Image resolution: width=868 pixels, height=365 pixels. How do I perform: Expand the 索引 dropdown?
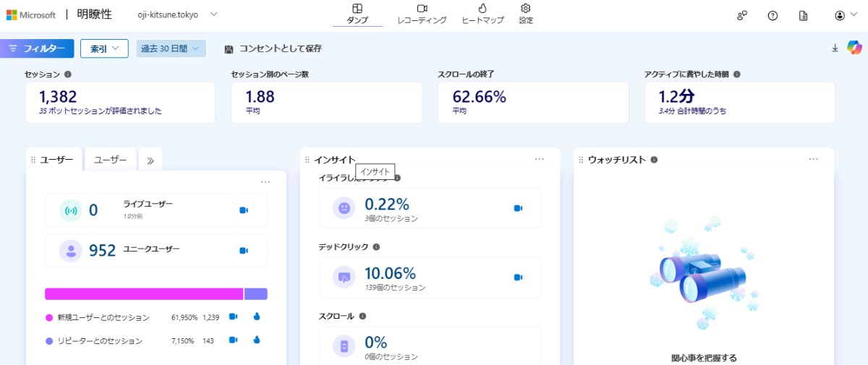click(x=104, y=48)
